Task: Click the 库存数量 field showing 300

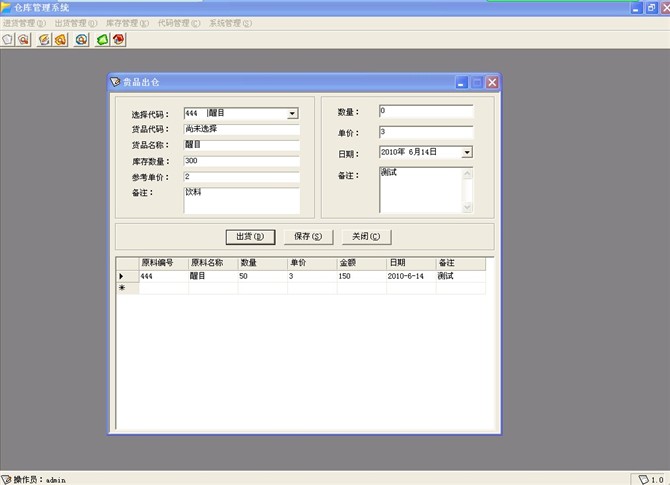Action: click(x=241, y=161)
